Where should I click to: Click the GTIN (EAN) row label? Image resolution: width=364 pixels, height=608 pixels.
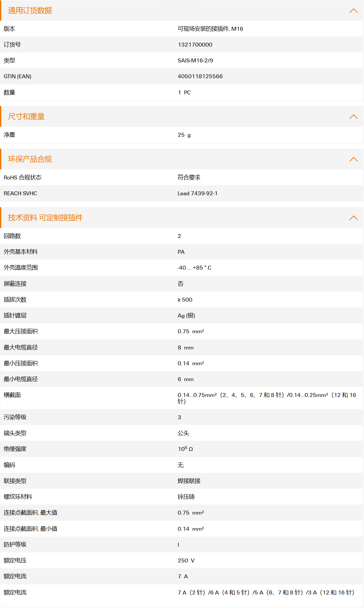pos(17,76)
